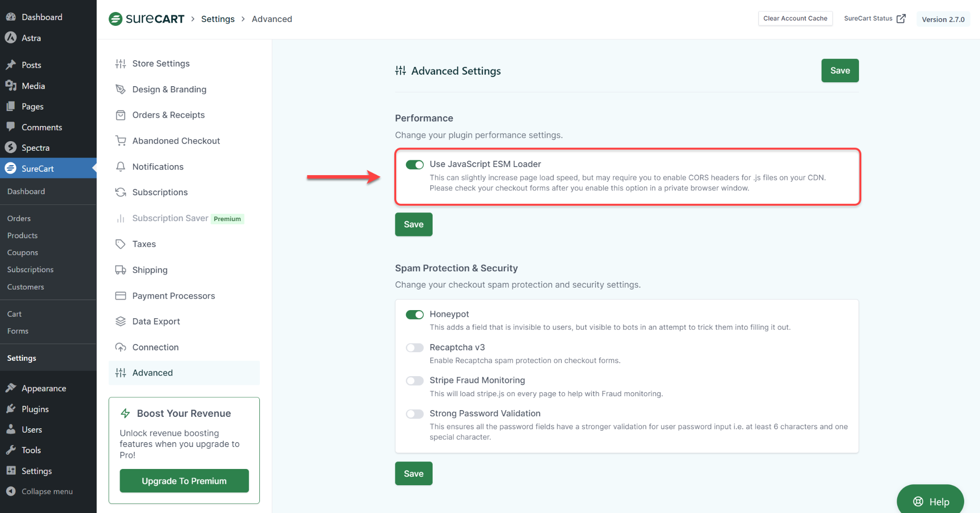
Task: Click the Design & Branding pen icon
Action: click(121, 89)
